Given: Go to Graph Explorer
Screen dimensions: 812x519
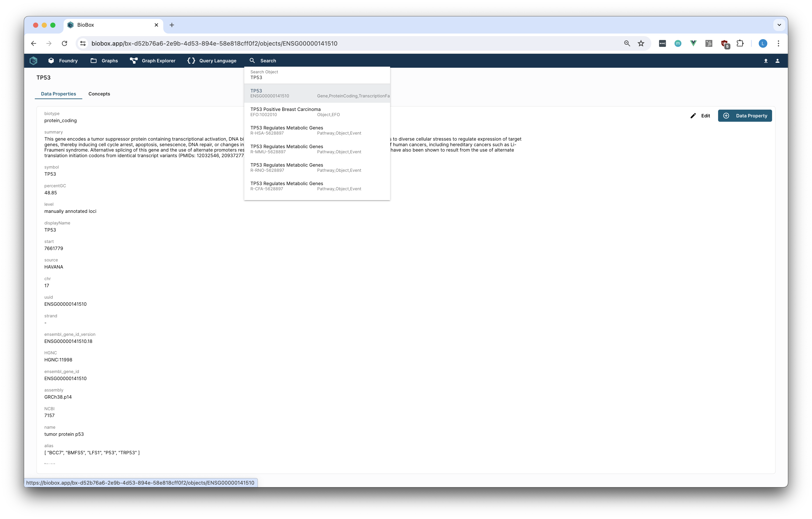Looking at the screenshot, I should click(x=153, y=61).
